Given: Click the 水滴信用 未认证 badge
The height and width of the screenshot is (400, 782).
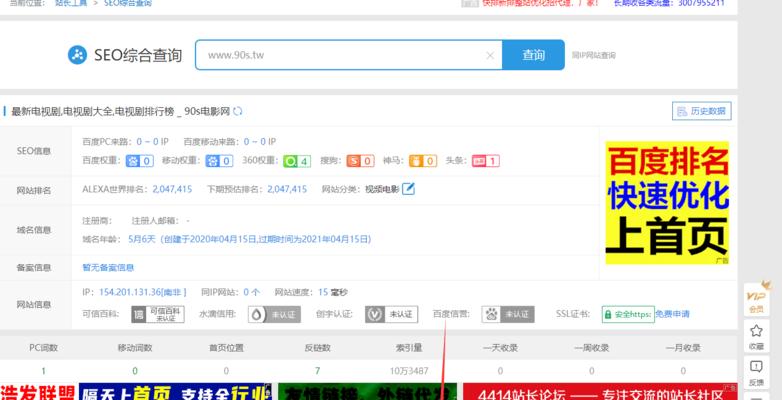Looking at the screenshot, I should pyautogui.click(x=274, y=314).
